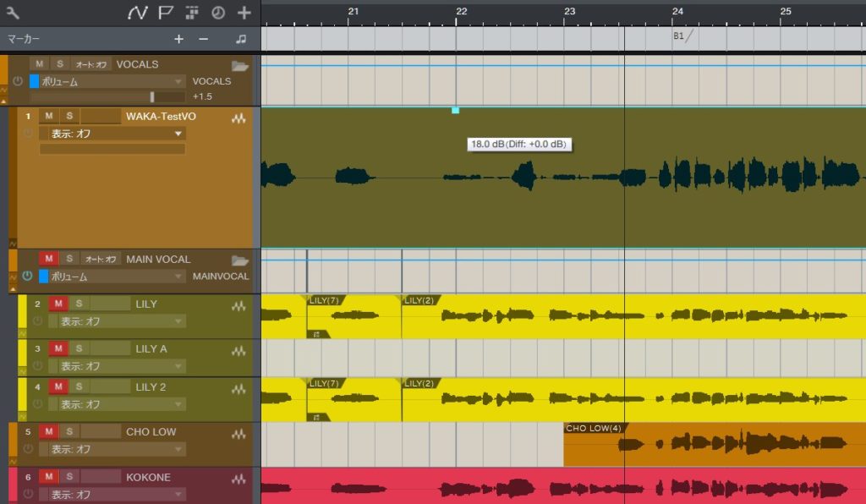Unmute the CHO LOW track
866x504 pixels.
click(x=48, y=431)
